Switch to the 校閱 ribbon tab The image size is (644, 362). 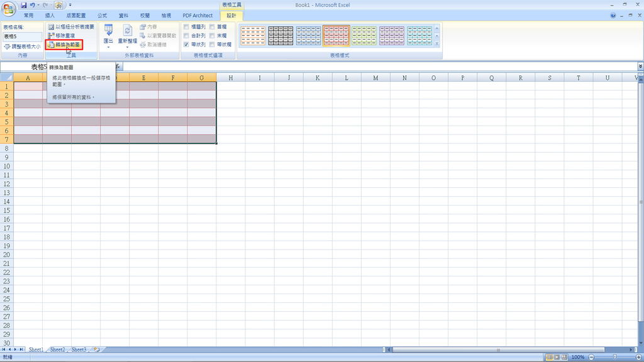pyautogui.click(x=145, y=16)
